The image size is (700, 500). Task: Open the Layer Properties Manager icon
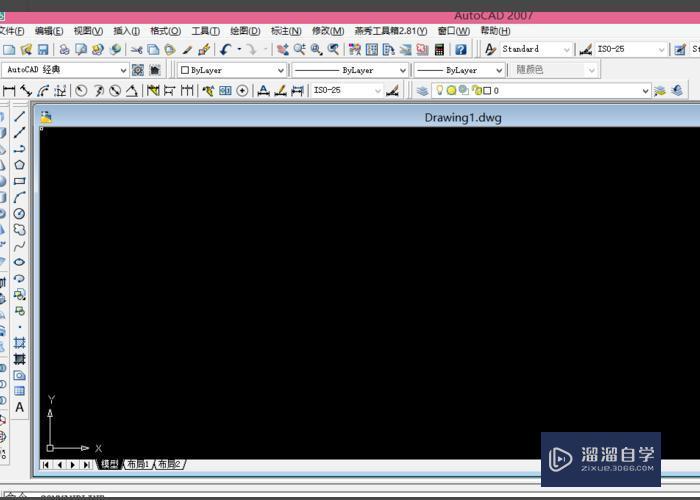[x=422, y=91]
